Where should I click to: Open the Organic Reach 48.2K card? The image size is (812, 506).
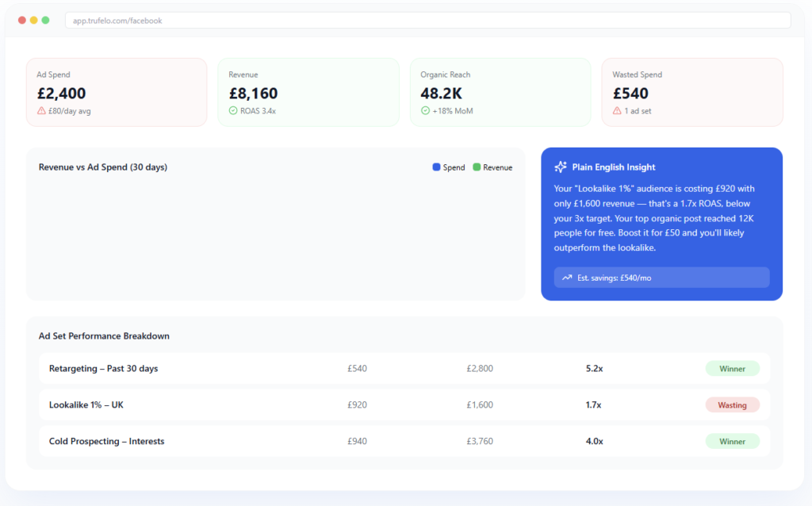coord(500,92)
